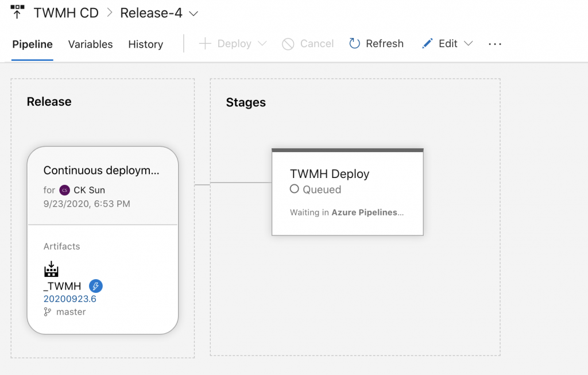Open the TWMH Deploy stage card
The width and height of the screenshot is (588, 375).
347,192
